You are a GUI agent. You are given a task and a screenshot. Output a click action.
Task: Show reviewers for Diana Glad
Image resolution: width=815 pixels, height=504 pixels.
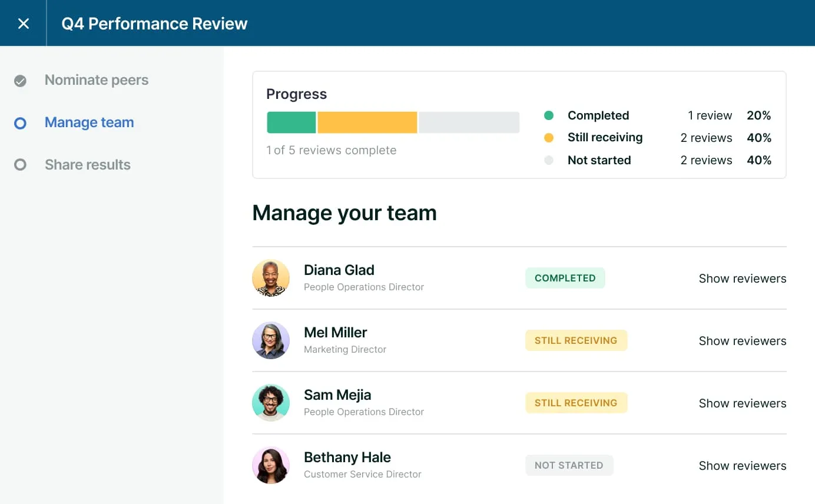pos(742,278)
